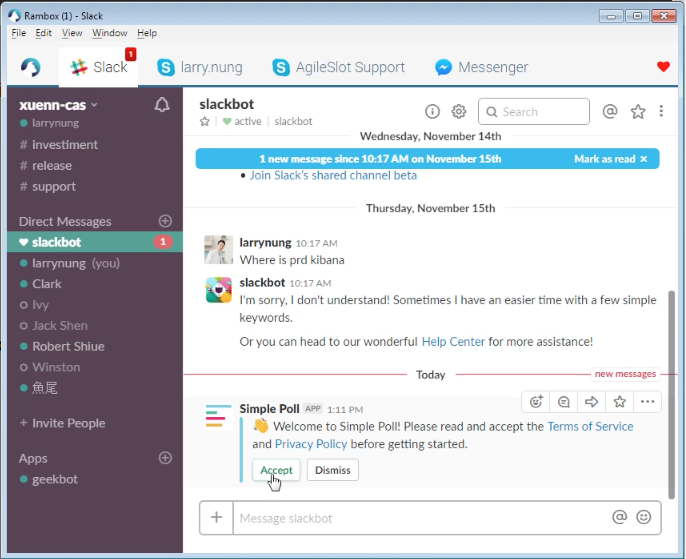Switch to the larry.nung Skype tab

200,67
